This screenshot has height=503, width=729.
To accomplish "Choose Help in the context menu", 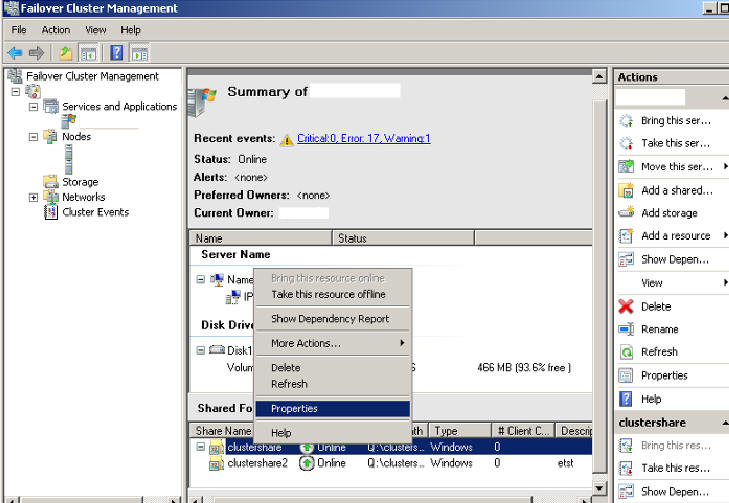I will (332, 433).
